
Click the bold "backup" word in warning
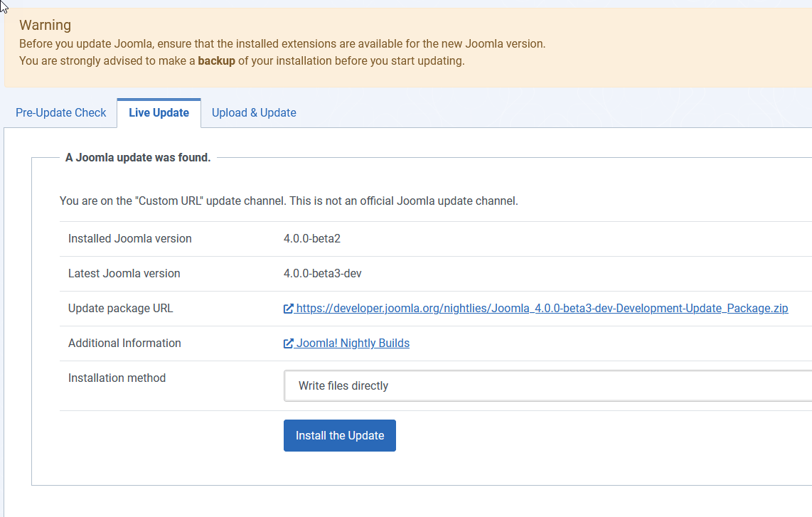tap(216, 60)
